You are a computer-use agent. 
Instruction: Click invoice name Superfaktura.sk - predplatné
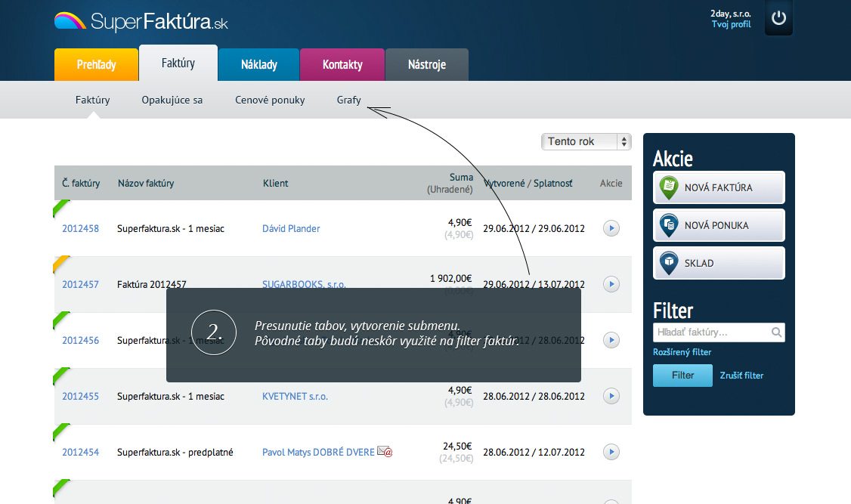click(175, 452)
